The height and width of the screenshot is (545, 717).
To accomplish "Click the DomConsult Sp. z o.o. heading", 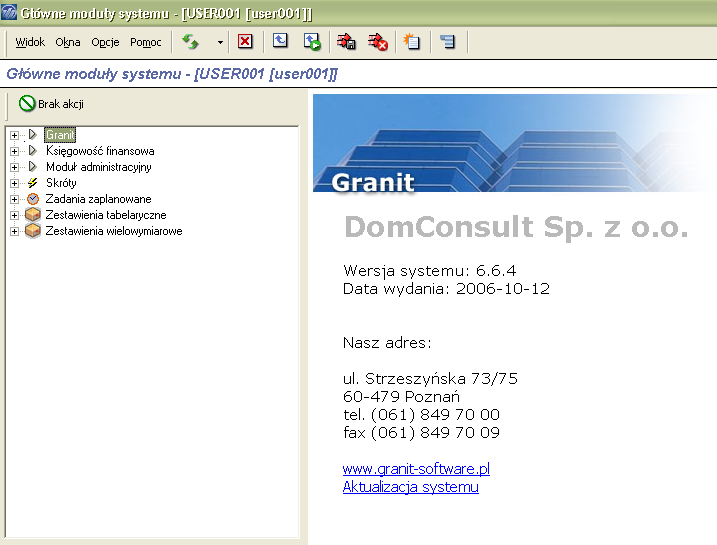I will pos(516,227).
